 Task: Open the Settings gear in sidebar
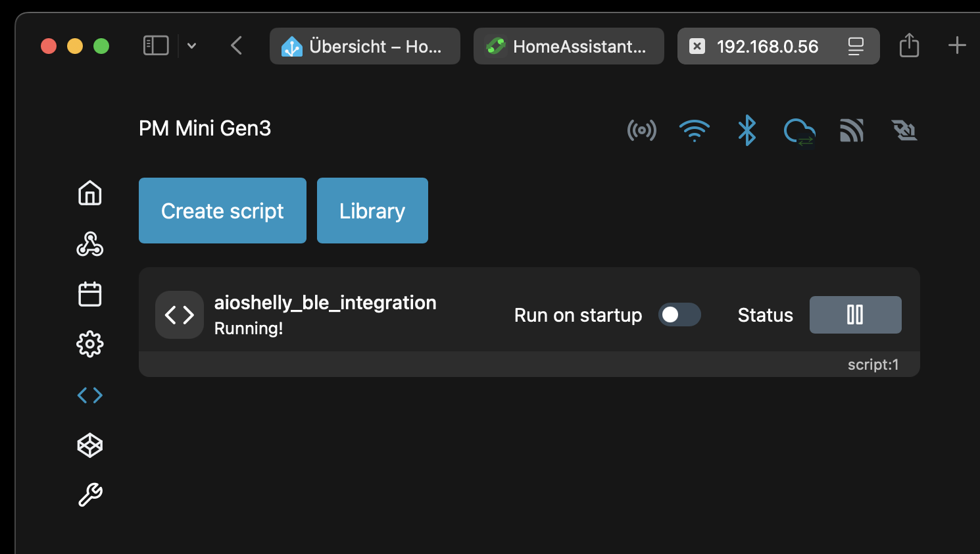point(90,344)
